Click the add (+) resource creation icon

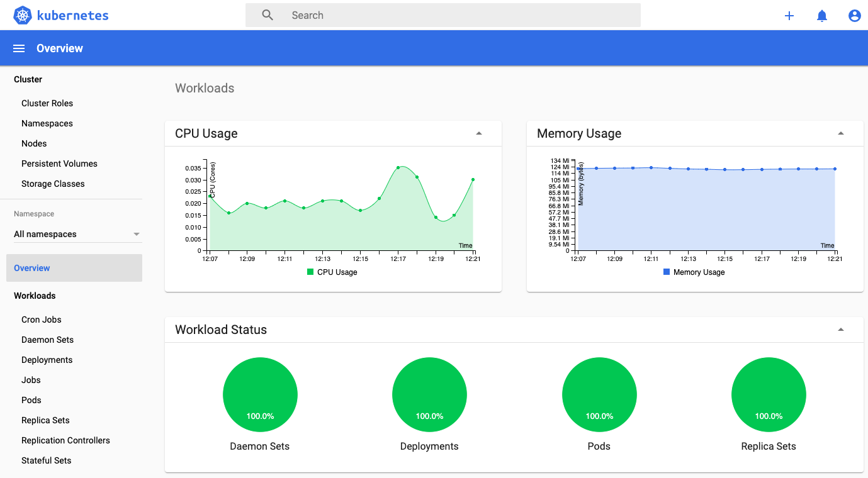tap(789, 15)
